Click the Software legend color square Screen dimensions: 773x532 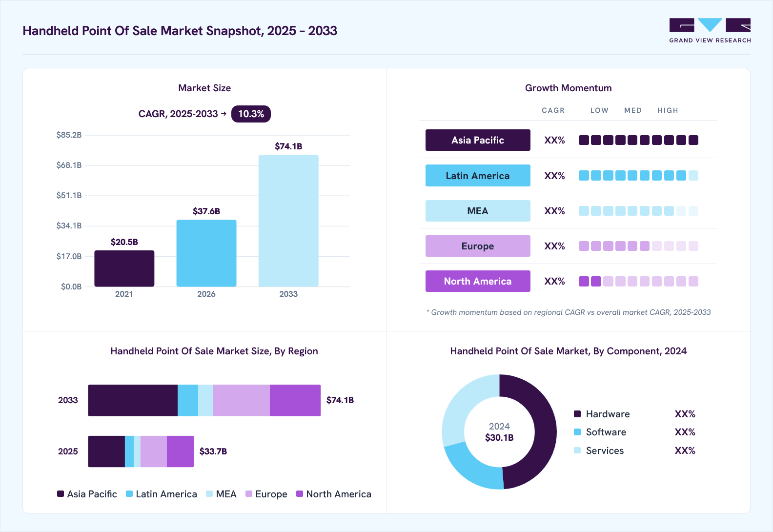(x=577, y=432)
